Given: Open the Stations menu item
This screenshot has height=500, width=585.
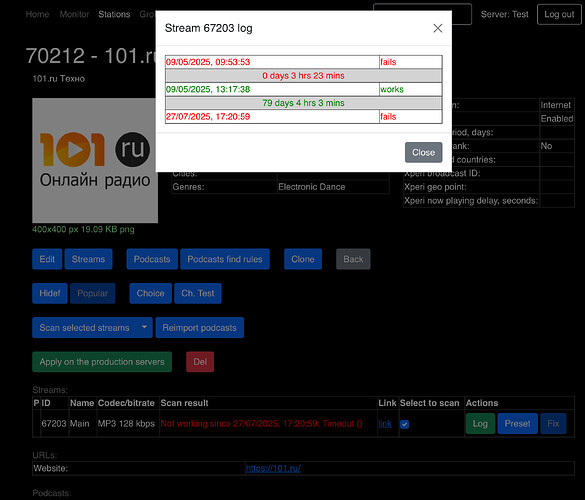Looking at the screenshot, I should (x=114, y=14).
